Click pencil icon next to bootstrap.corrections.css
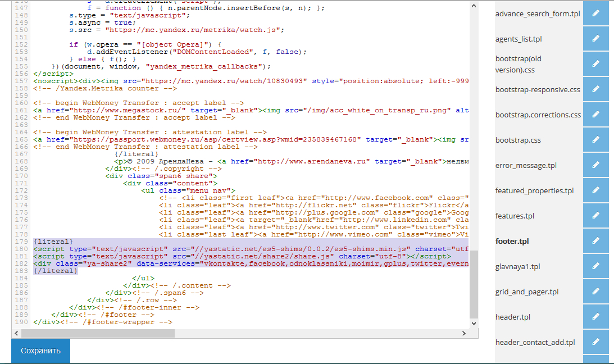This screenshot has width=614, height=364. 595,115
